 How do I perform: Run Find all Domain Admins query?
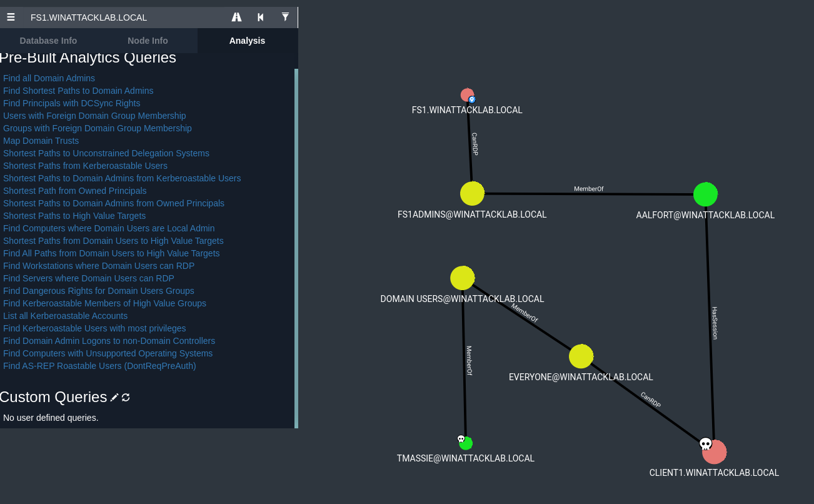coord(49,78)
